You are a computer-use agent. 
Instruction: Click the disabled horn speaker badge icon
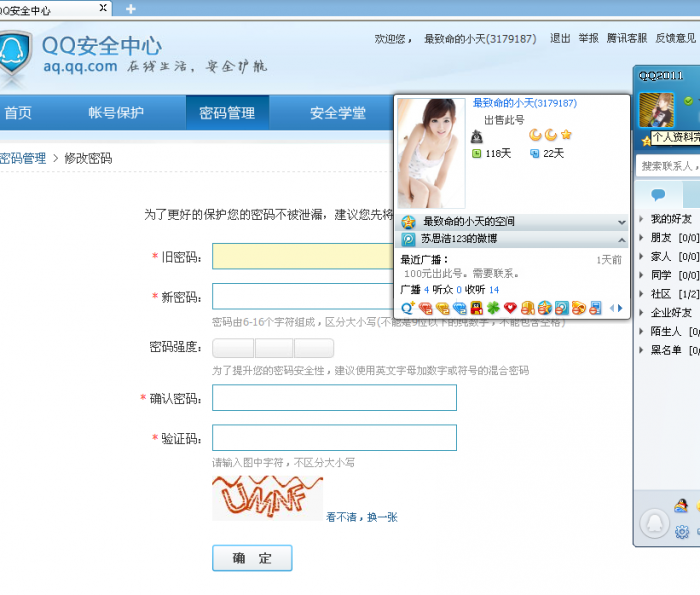click(579, 308)
